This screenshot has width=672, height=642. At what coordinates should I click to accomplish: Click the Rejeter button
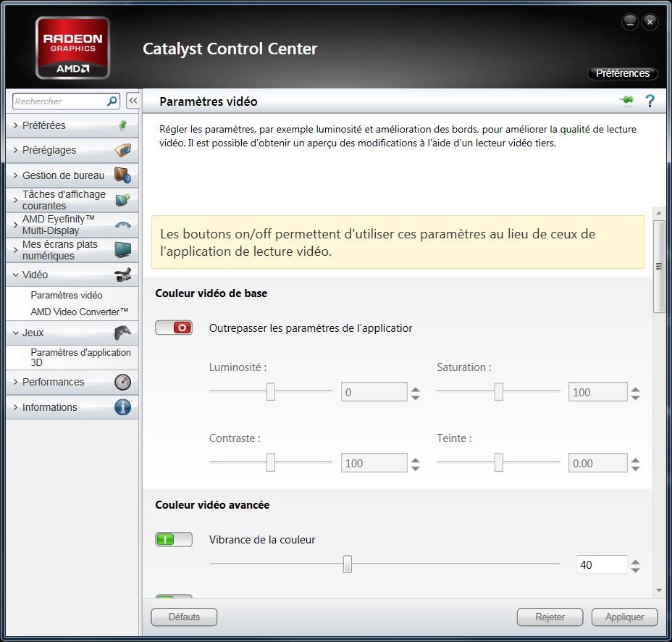coord(550,617)
